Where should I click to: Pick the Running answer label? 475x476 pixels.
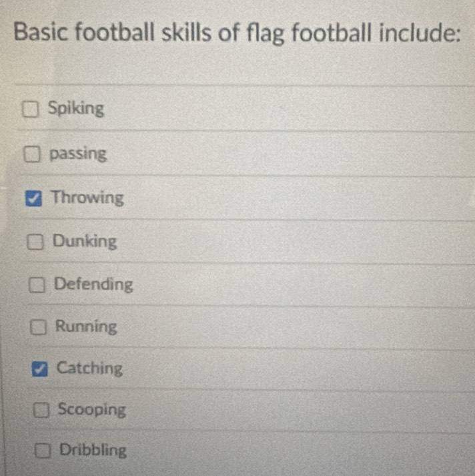pyautogui.click(x=86, y=327)
